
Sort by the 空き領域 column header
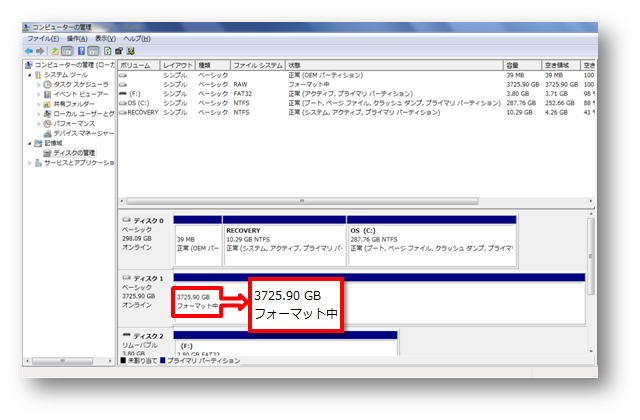tap(561, 65)
